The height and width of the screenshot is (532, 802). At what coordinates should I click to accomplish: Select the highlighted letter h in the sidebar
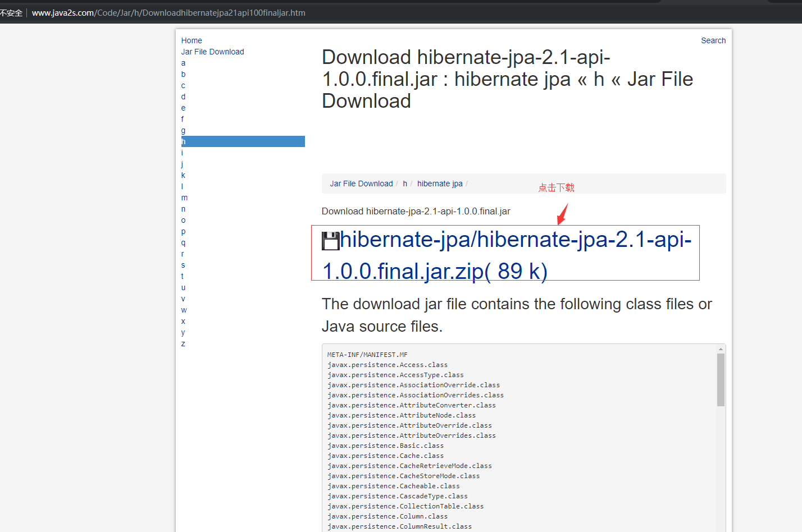(183, 141)
